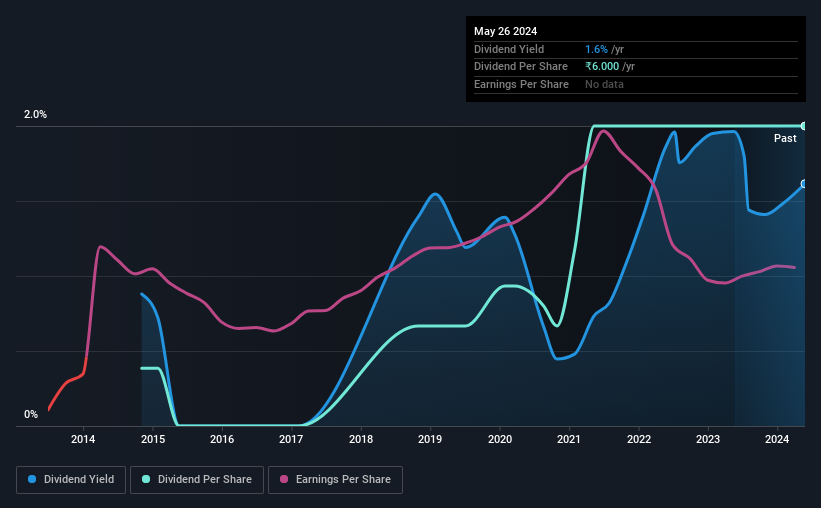Select the 2024 label on the time axis
Image resolution: width=821 pixels, height=508 pixels.
pyautogui.click(x=777, y=439)
